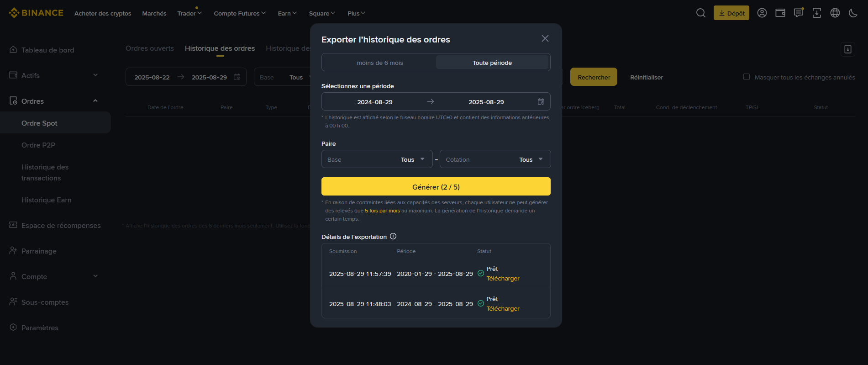868x365 pixels.
Task: Click info icon beside Détails de l'exportation
Action: (393, 237)
